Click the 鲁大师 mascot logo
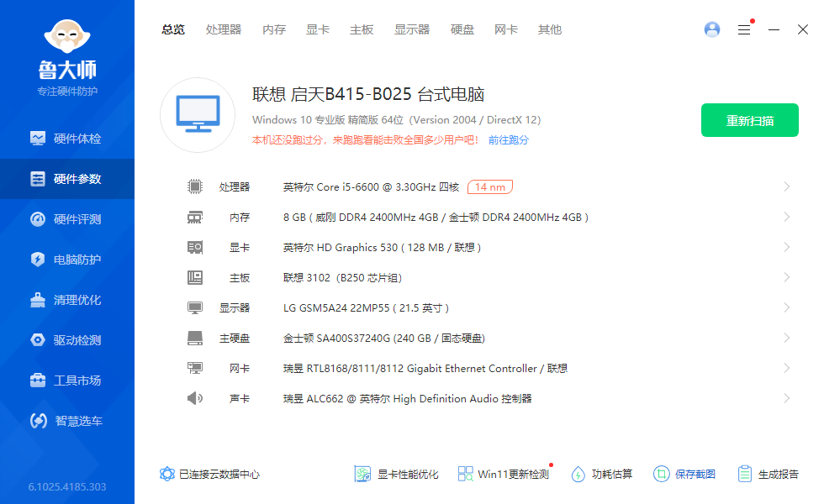824x504 pixels. coord(67,36)
